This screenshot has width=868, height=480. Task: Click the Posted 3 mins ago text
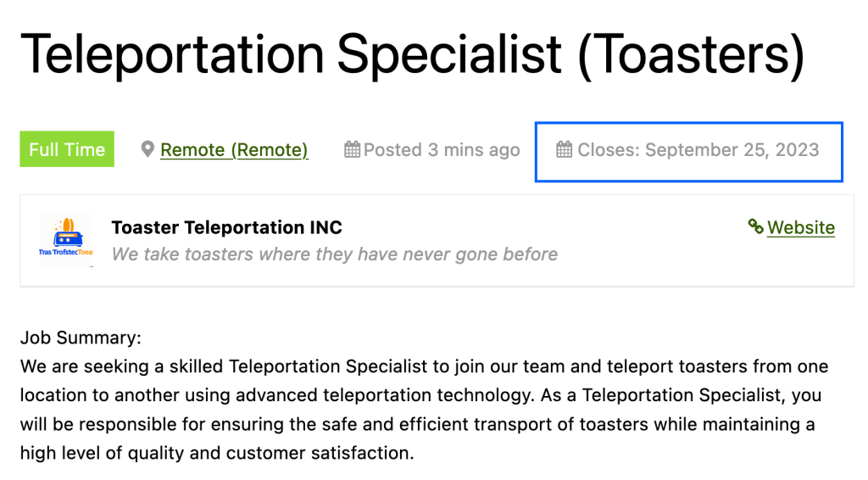[x=442, y=149]
